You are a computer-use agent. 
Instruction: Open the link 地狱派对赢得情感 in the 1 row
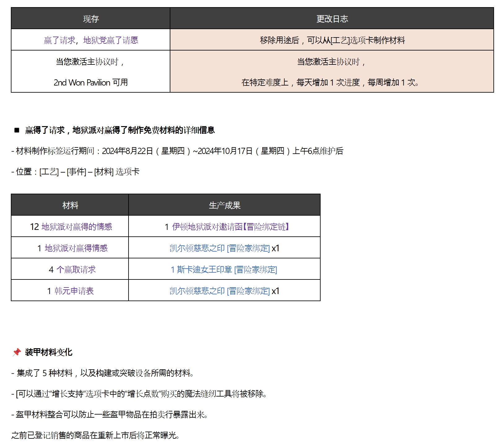point(76,248)
